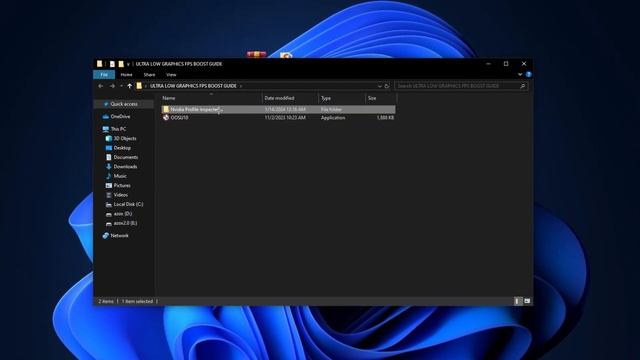
Task: Open the Home ribbon tab
Action: 126,75
